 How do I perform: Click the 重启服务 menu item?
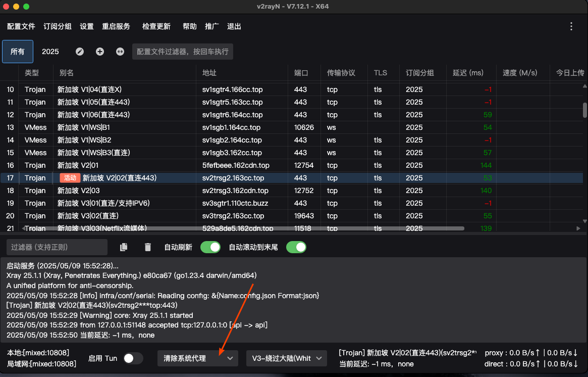tap(116, 26)
